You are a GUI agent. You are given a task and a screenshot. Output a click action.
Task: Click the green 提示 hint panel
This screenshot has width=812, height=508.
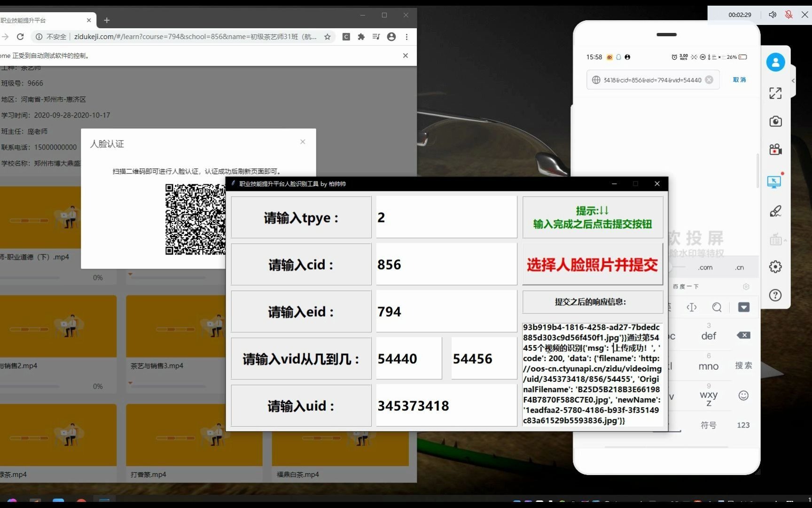point(593,217)
